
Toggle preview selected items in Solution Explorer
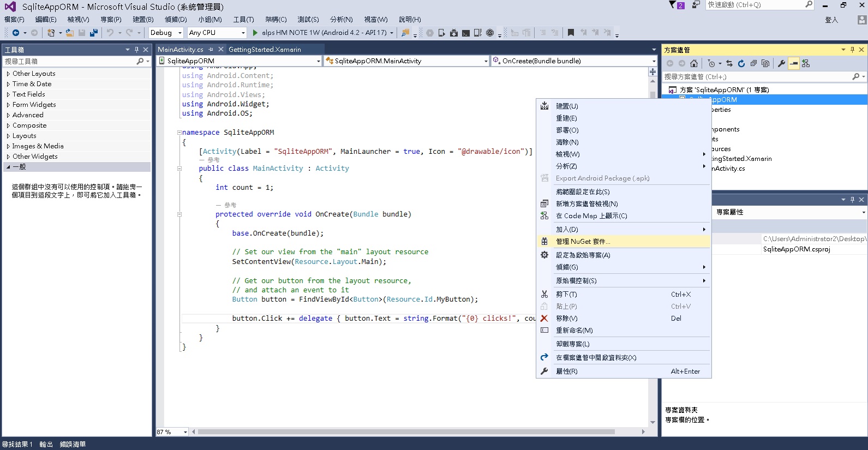794,63
